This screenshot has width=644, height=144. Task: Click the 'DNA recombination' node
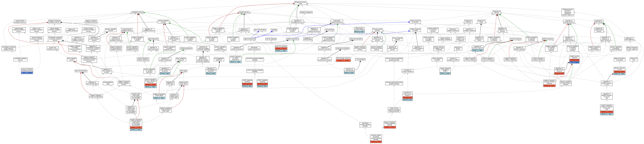tap(81, 71)
